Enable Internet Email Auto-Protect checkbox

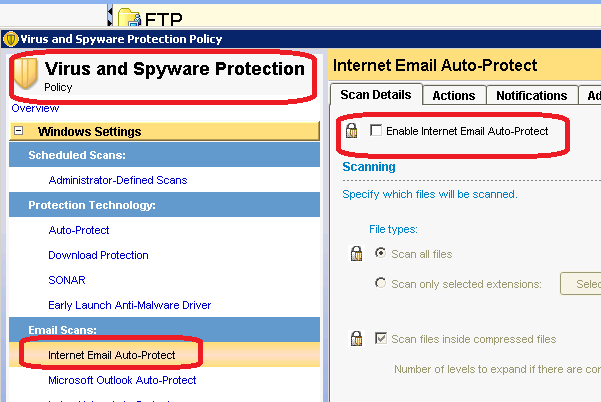tap(376, 130)
